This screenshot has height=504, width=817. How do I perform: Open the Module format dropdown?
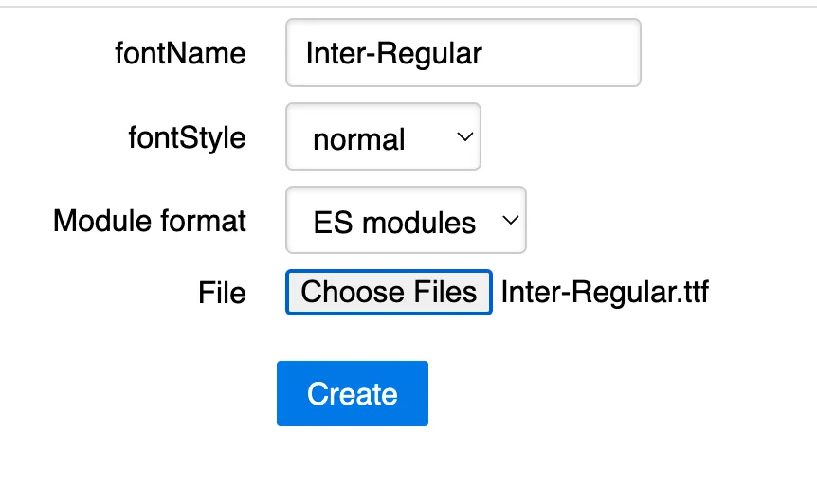pos(406,221)
